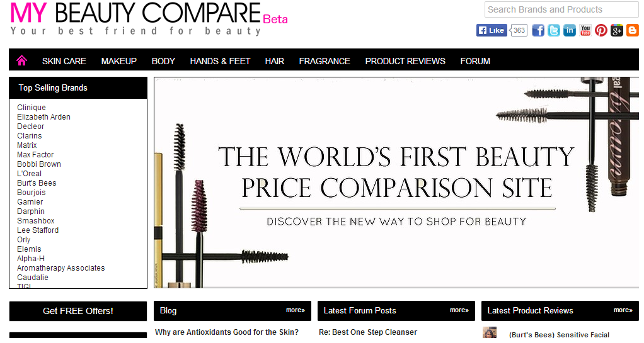Open the Facebook social icon

538,30
